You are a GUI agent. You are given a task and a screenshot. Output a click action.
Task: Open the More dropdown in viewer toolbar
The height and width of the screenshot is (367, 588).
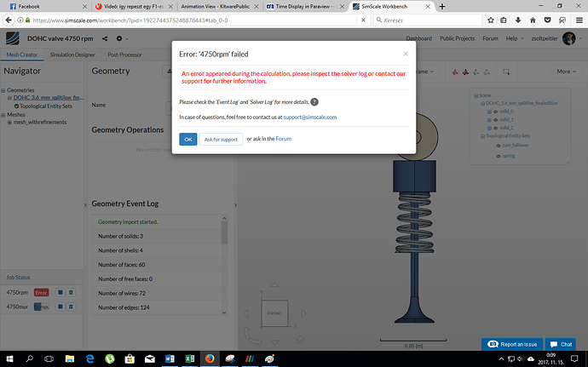(566, 72)
